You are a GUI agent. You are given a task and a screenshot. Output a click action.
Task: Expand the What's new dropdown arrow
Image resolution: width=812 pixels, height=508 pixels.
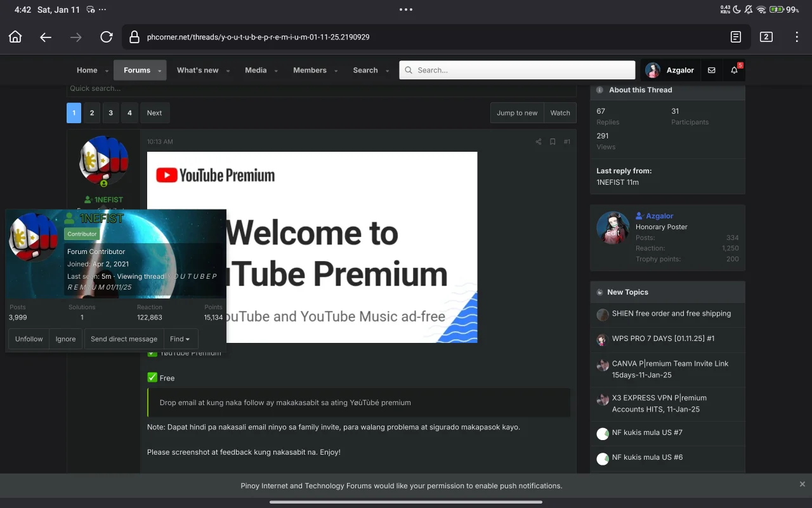[x=228, y=70]
